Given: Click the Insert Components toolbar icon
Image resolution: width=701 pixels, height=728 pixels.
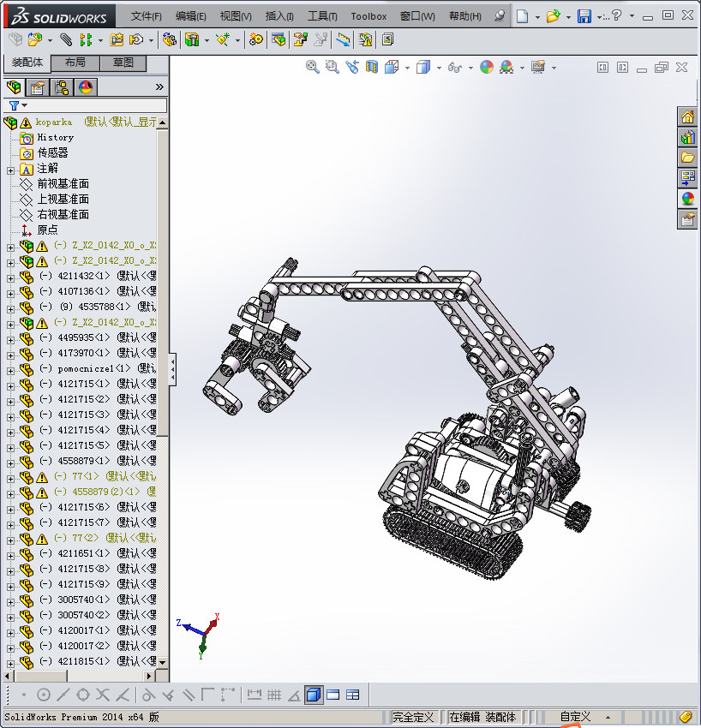Looking at the screenshot, I should (x=35, y=40).
